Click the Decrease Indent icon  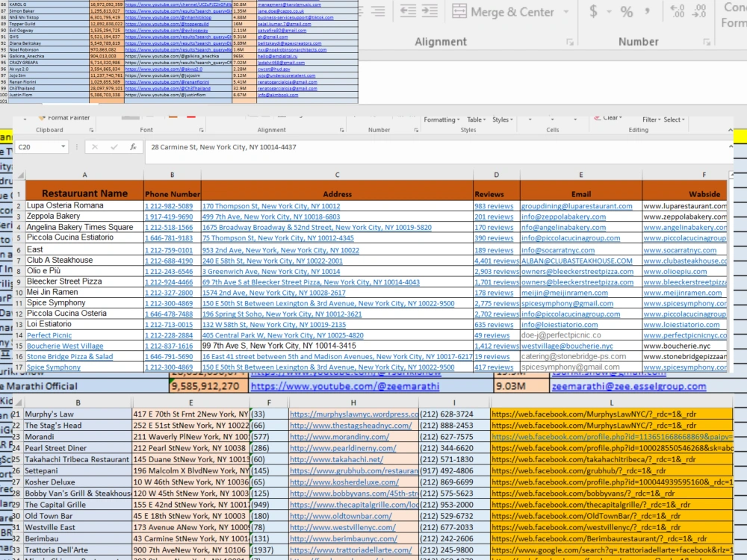pyautogui.click(x=408, y=11)
